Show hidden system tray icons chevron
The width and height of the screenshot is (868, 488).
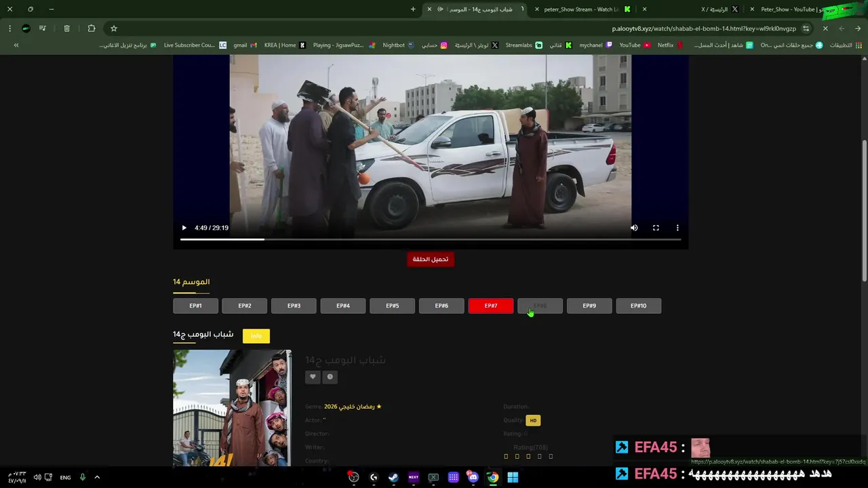pos(97,477)
